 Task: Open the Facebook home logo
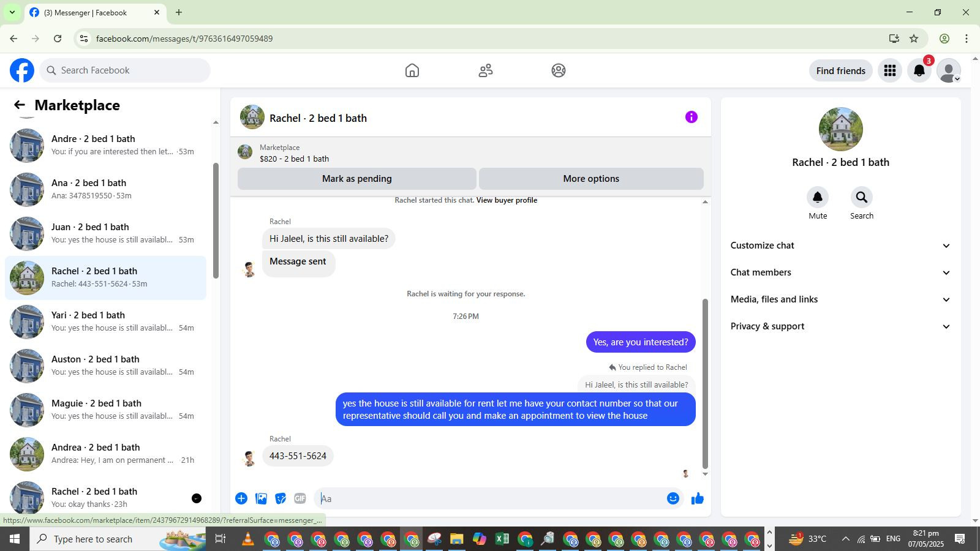pos(22,70)
